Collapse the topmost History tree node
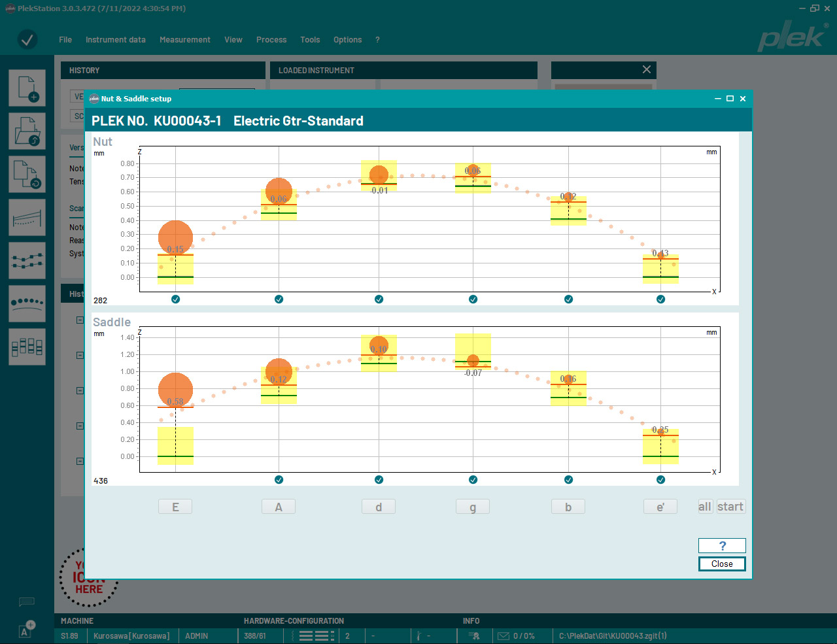 pyautogui.click(x=80, y=320)
